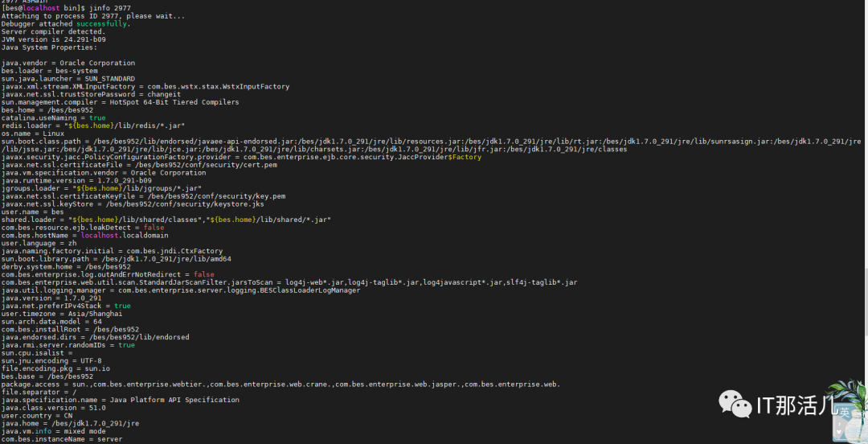Click the package.access property line

point(280,384)
